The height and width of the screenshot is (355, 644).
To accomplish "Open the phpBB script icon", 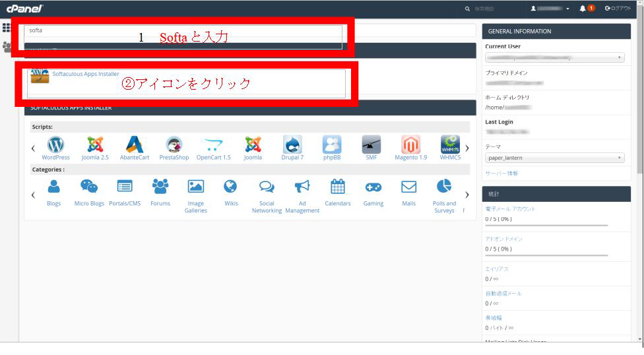I will coord(332,145).
